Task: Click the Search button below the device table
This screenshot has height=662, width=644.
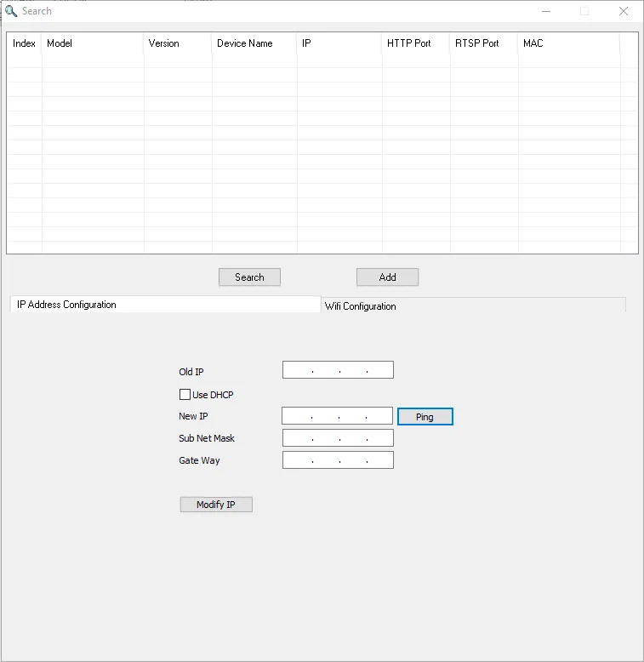Action: (249, 277)
